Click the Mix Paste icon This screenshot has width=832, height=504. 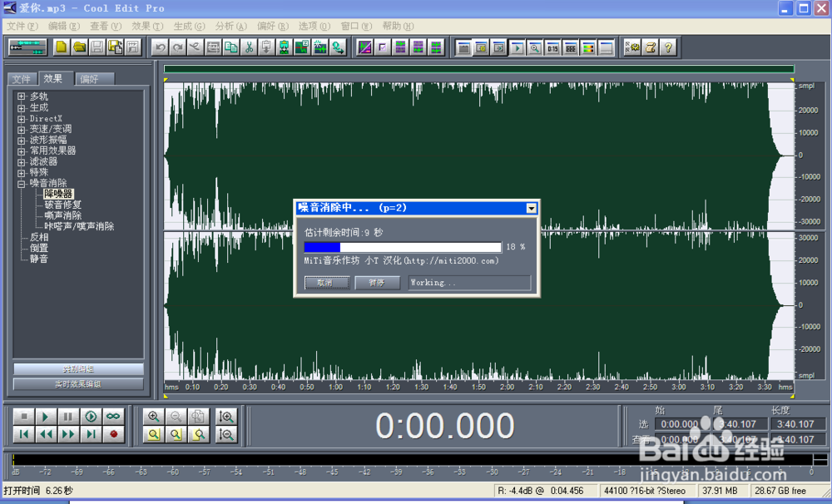(285, 47)
